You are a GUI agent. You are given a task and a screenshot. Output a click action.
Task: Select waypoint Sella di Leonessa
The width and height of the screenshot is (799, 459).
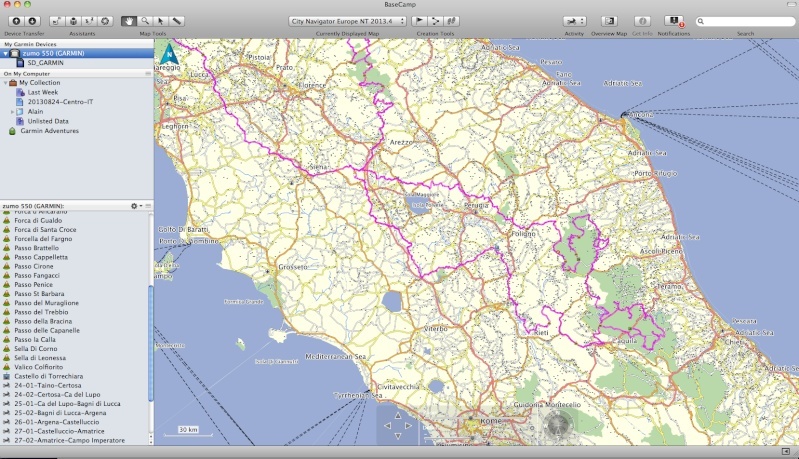[x=40, y=358]
